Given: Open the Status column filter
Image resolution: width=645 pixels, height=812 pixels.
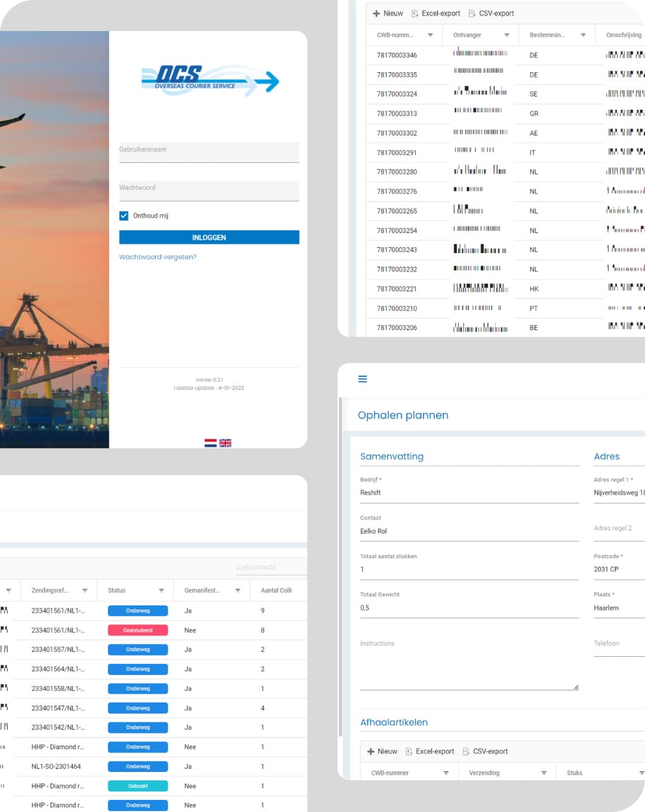Looking at the screenshot, I should (x=161, y=590).
